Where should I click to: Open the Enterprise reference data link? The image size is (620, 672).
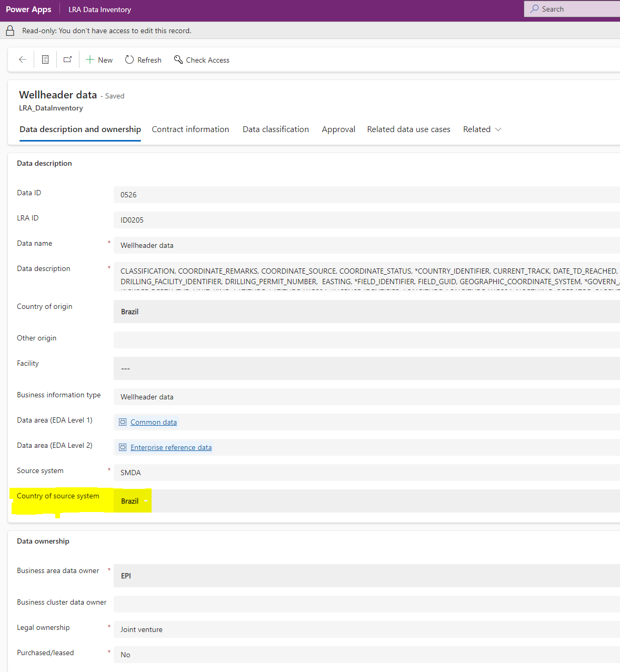(x=171, y=447)
